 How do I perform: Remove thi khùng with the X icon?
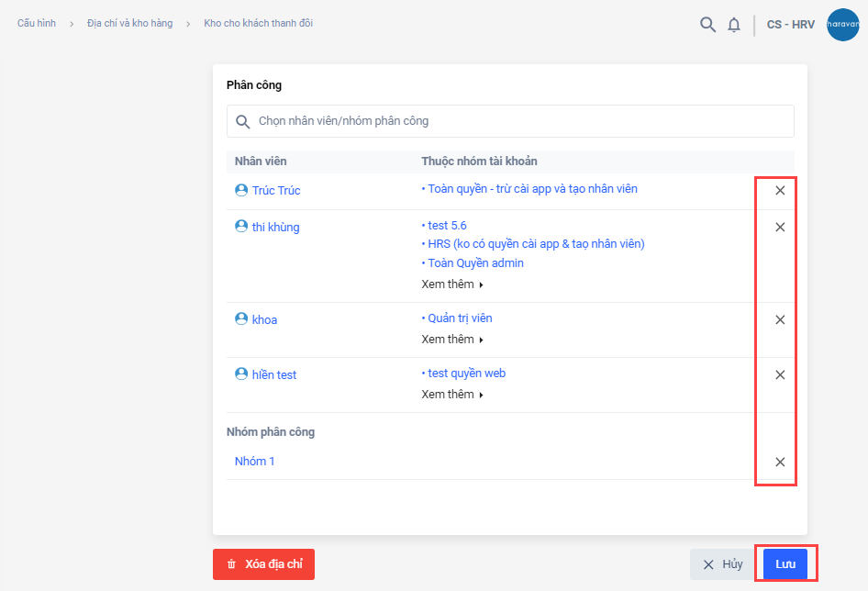[x=780, y=228]
